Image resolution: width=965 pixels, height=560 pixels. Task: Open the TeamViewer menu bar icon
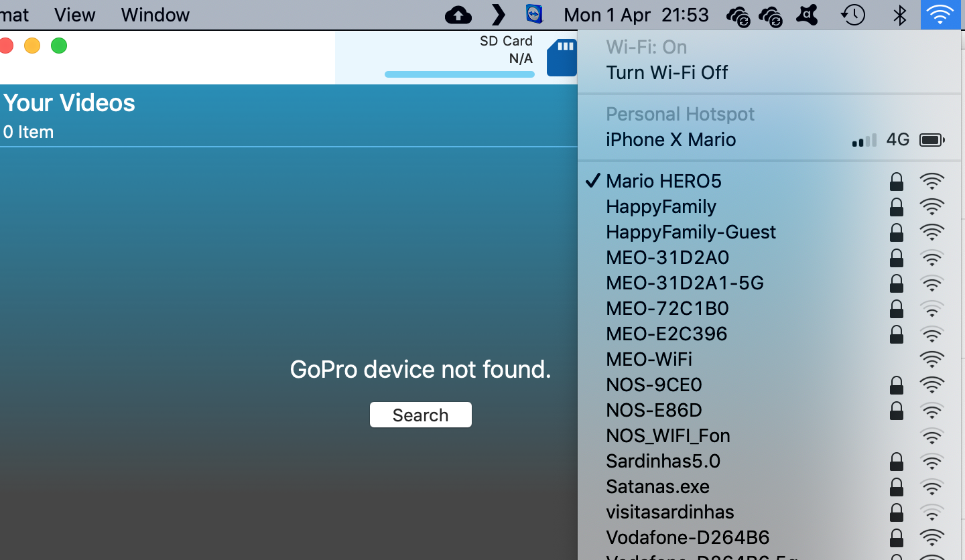534,14
